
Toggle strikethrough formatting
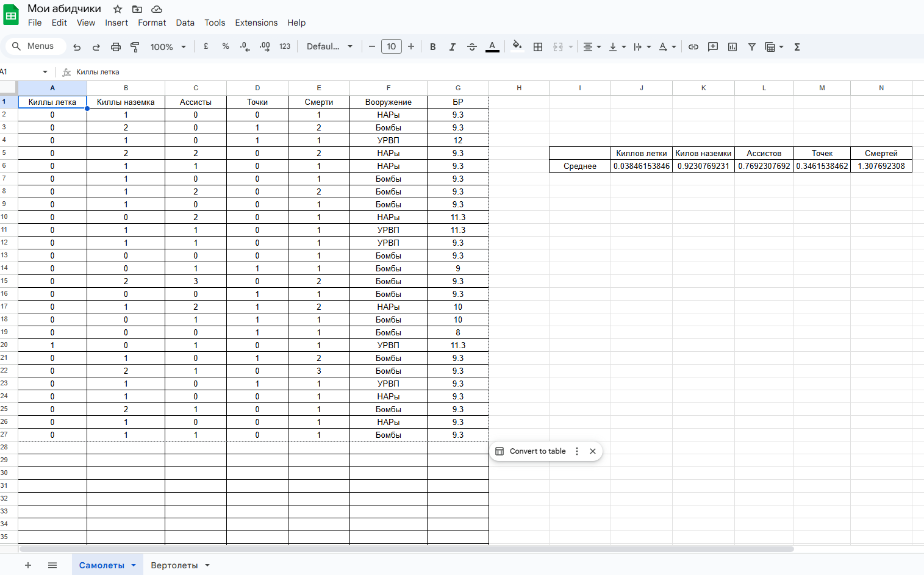[471, 47]
